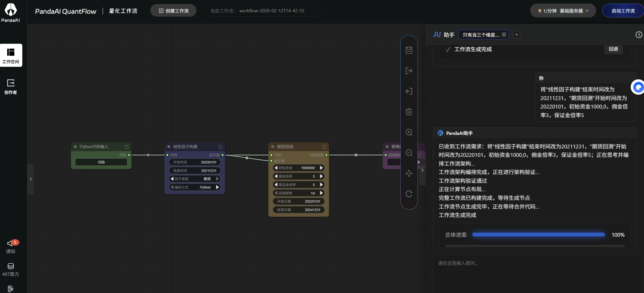Click the 回退 rollback button
This screenshot has width=644, height=293.
point(613,49)
